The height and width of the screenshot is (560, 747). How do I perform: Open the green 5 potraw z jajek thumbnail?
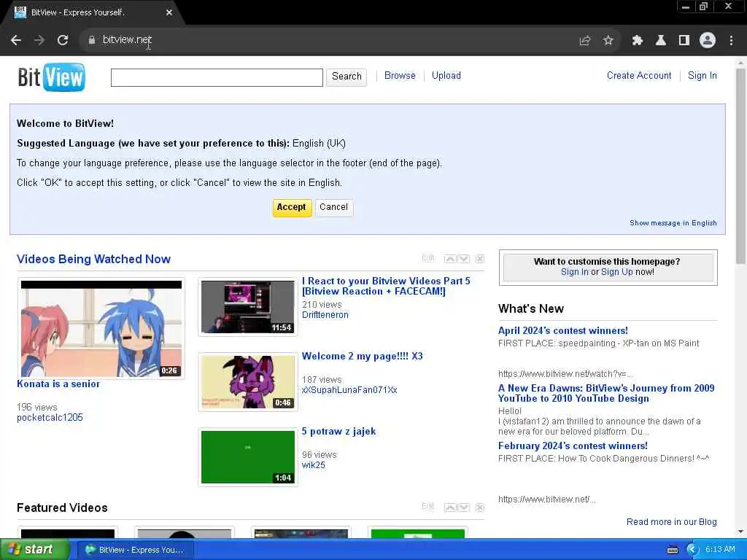(x=248, y=457)
